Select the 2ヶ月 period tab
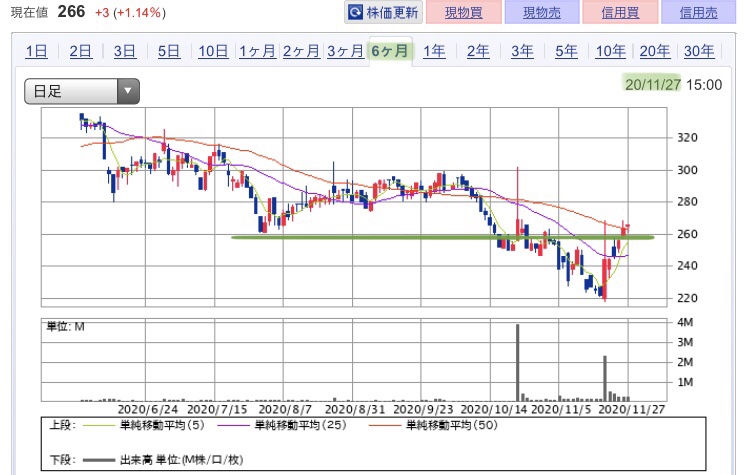This screenshot has width=749, height=475. click(301, 51)
